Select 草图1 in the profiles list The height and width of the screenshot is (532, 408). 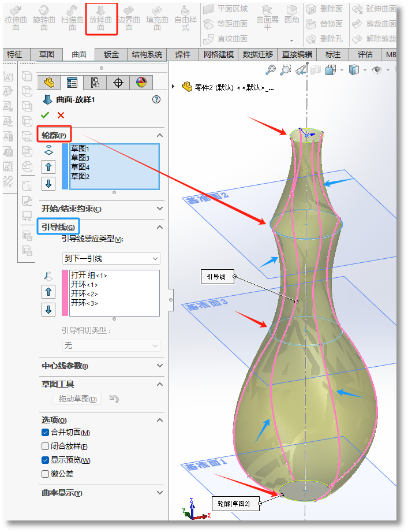click(x=114, y=148)
